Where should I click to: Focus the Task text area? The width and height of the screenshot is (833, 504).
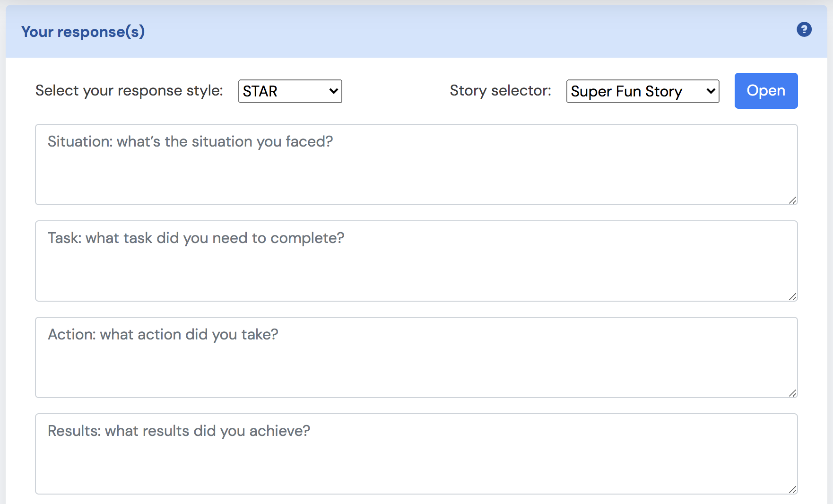(x=416, y=261)
